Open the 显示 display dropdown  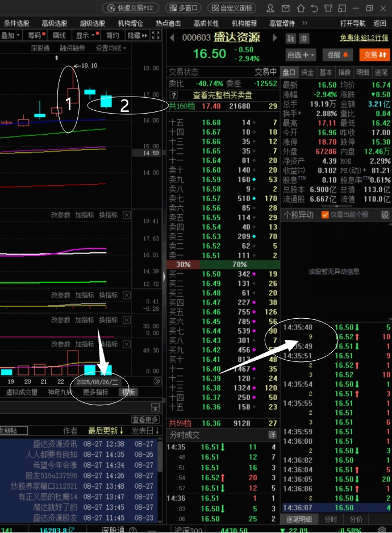click(x=87, y=35)
